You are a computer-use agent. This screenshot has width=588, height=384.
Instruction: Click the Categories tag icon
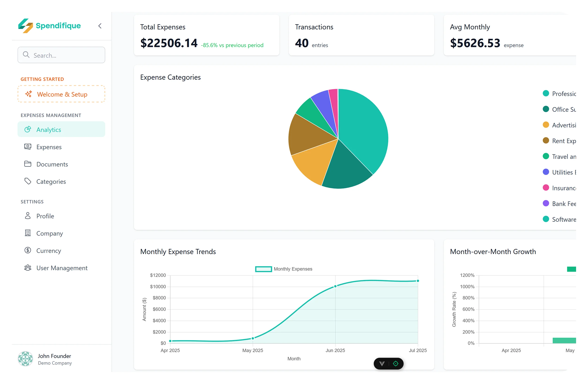coord(28,181)
